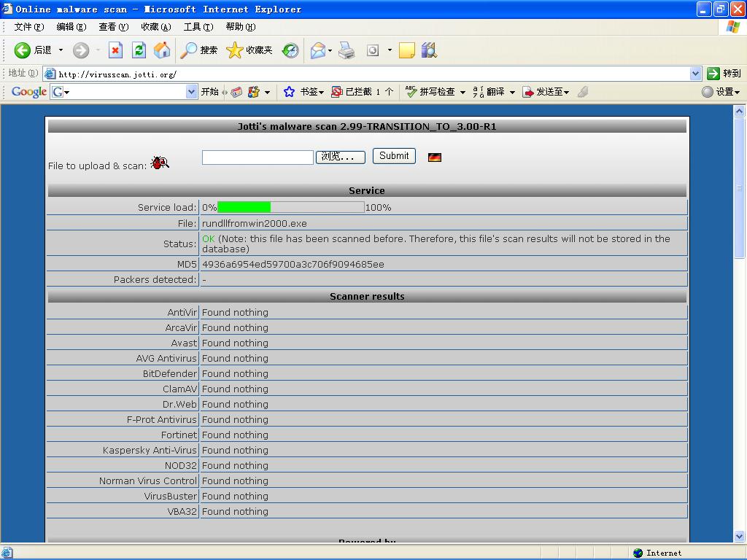Image resolution: width=747 pixels, height=560 pixels.
Task: Go to the home page icon
Action: [x=162, y=50]
